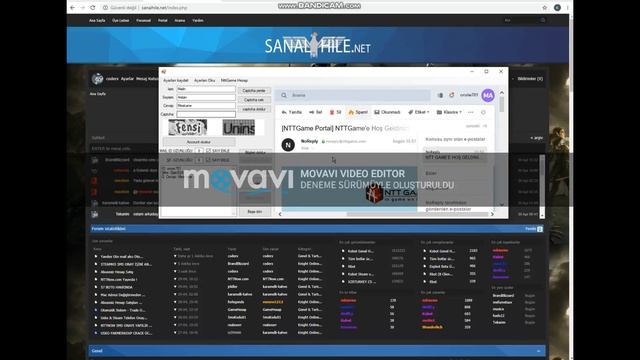Open Portal in site navigation
Image resolution: width=640 pixels, height=360 pixels.
pyautogui.click(x=162, y=20)
